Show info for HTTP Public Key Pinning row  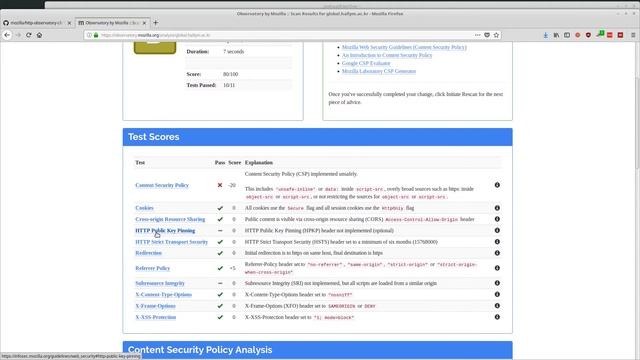(x=497, y=230)
